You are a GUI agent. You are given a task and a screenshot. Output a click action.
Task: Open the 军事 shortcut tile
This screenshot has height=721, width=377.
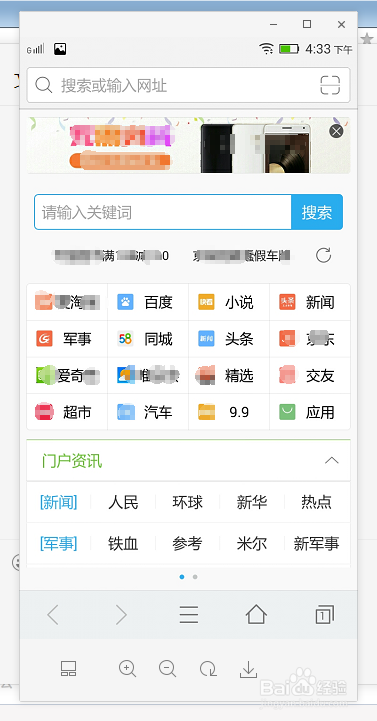[67, 339]
